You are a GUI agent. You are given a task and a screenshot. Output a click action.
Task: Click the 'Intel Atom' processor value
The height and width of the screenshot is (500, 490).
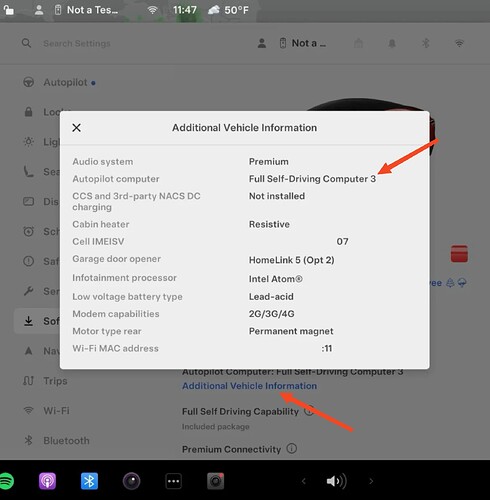coord(276,279)
